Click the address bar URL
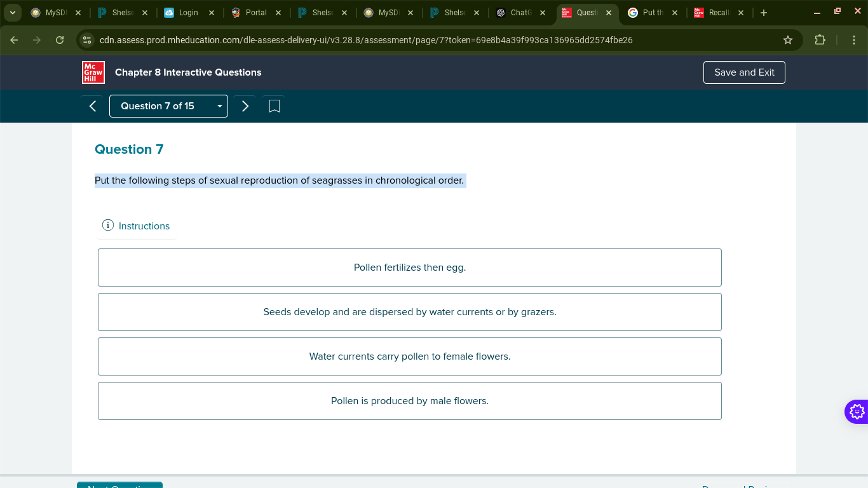The width and height of the screenshot is (868, 488). coord(366,40)
